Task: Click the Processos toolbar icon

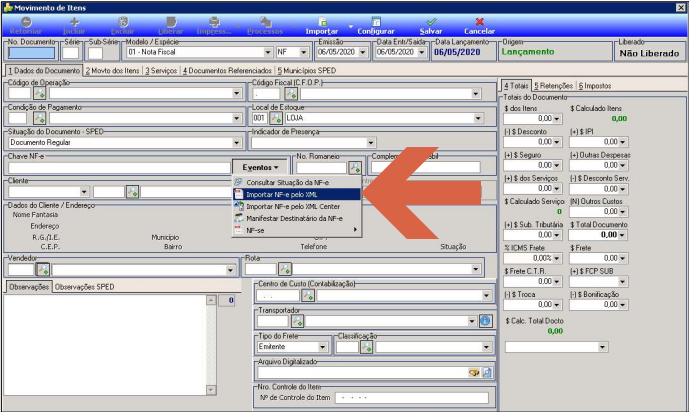Action: (x=265, y=22)
